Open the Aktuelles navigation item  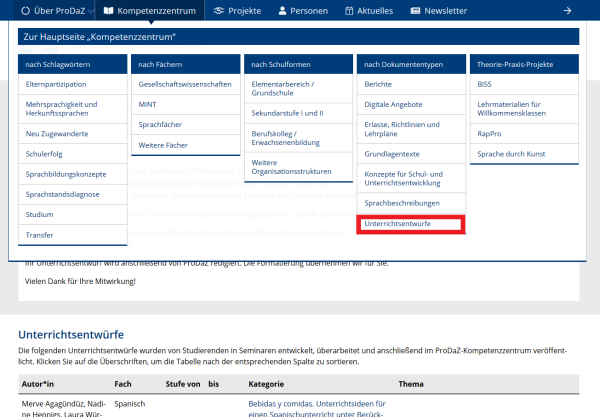coord(366,11)
